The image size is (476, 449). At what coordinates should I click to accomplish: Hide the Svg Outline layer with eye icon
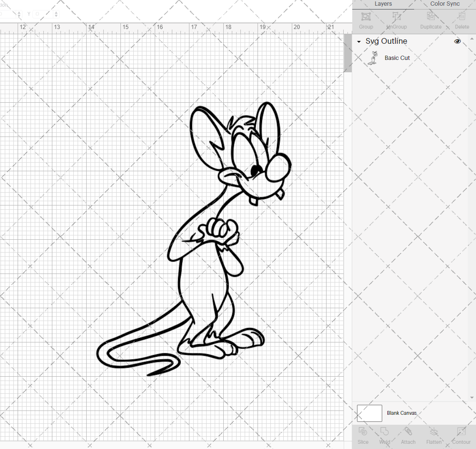[457, 41]
